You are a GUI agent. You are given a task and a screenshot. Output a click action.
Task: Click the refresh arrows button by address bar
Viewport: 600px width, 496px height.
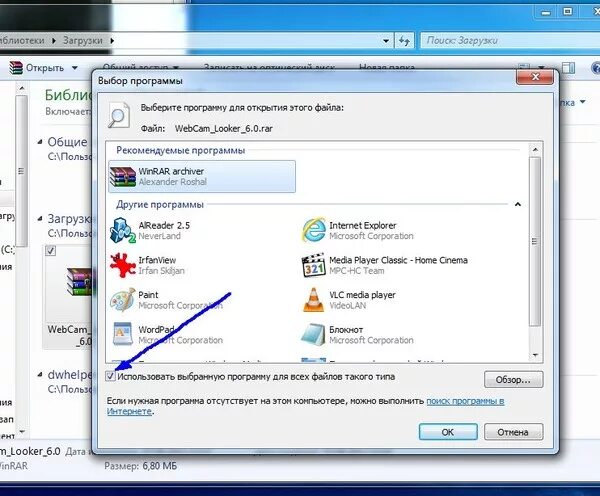click(x=404, y=41)
